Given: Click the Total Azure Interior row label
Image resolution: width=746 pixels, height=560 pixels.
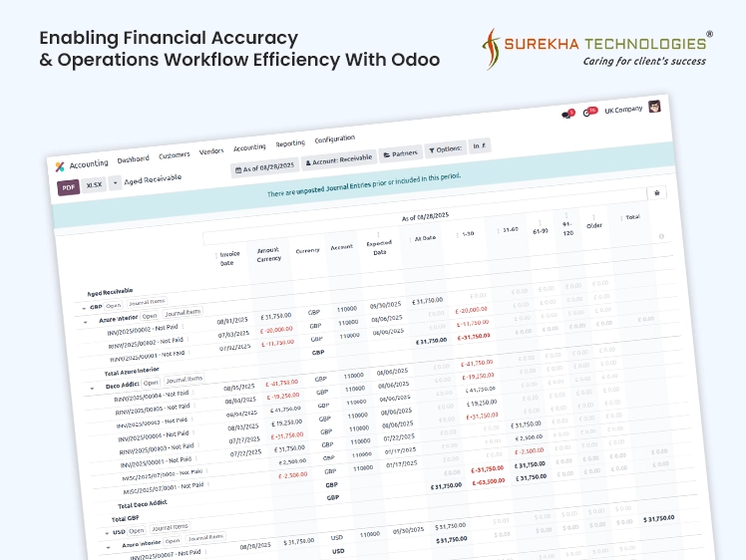Looking at the screenshot, I should pos(132,371).
